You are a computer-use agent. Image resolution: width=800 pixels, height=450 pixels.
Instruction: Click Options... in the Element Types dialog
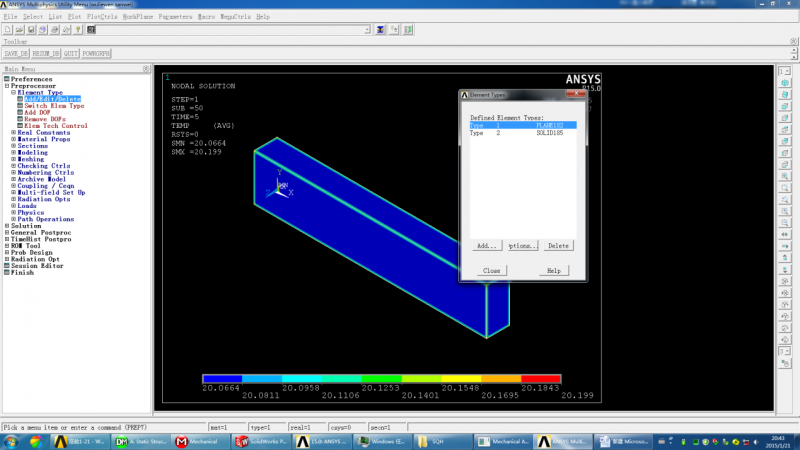point(522,246)
